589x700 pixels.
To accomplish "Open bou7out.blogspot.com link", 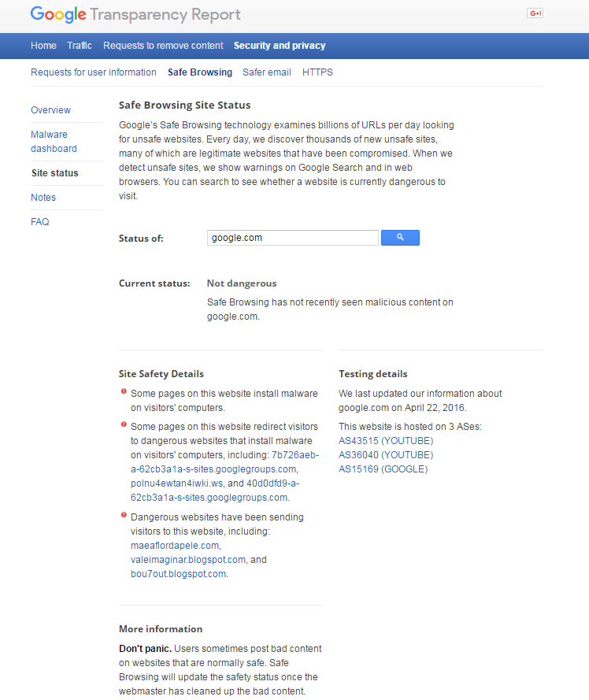I will 178,574.
